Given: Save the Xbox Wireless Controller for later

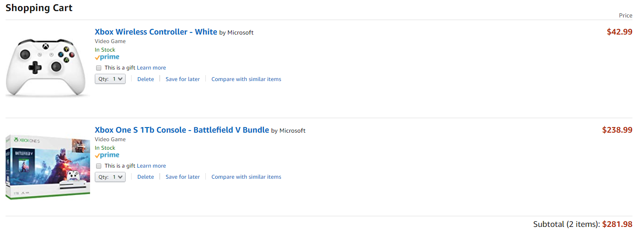Looking at the screenshot, I should [x=182, y=79].
